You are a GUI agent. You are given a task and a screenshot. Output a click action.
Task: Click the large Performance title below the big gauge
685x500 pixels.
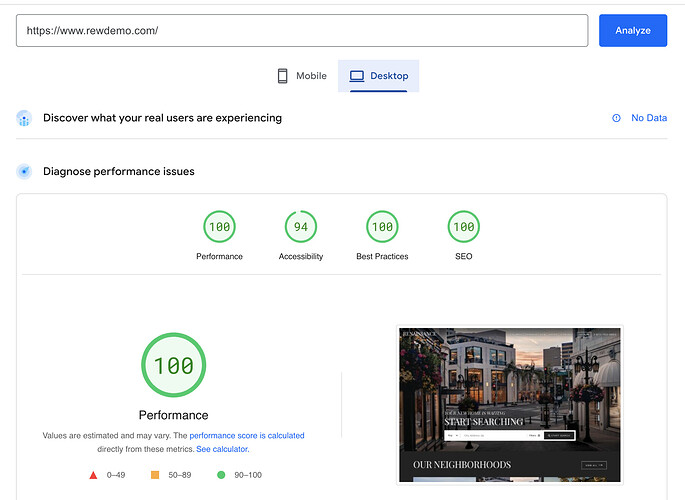click(173, 415)
